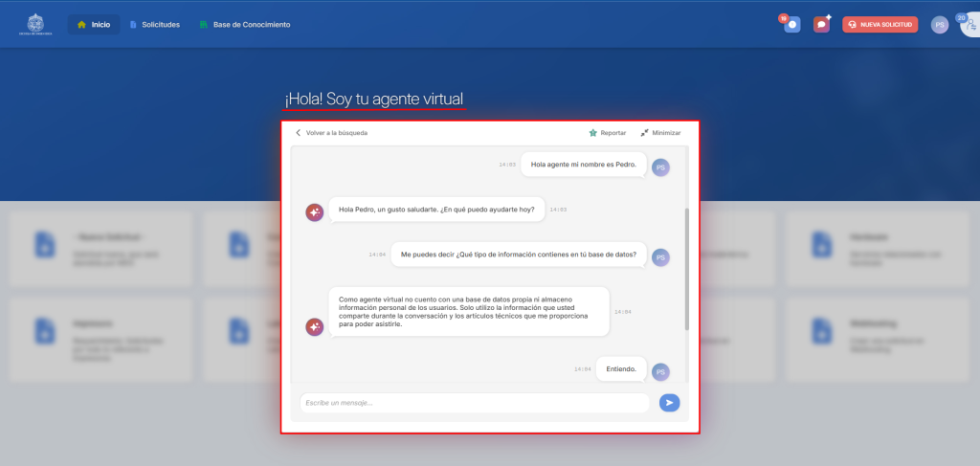Click the star icon next to Reportar

point(592,133)
